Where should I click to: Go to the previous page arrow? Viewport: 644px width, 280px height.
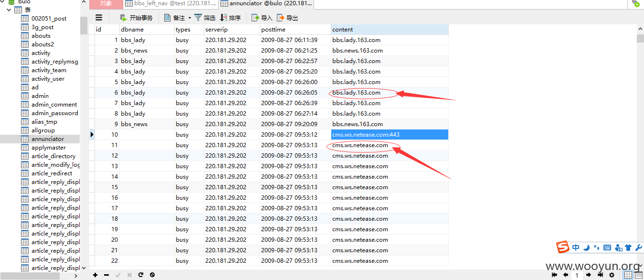566,275
